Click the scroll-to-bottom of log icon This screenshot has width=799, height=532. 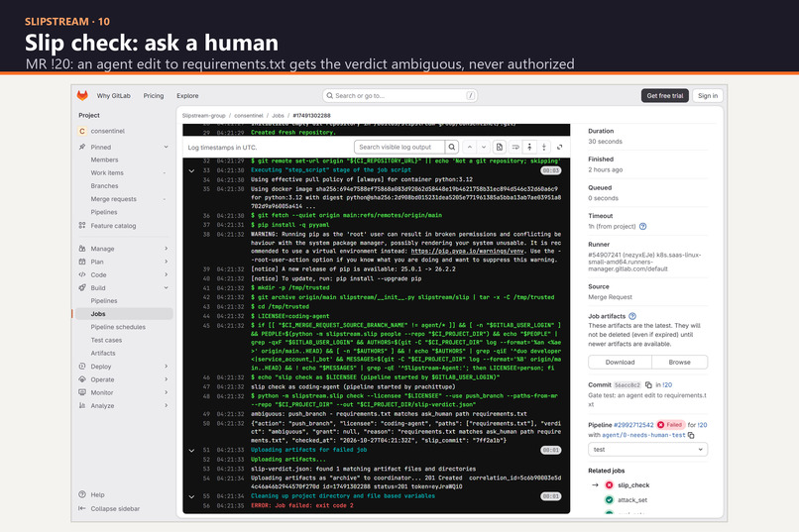click(544, 148)
